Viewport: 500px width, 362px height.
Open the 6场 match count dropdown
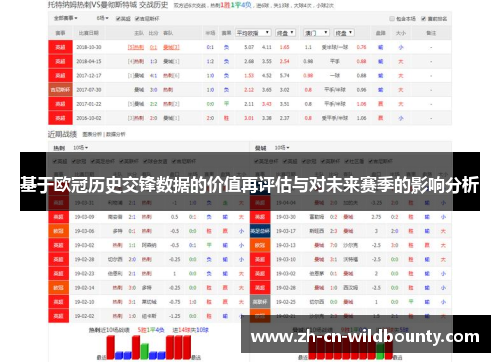[x=102, y=18]
